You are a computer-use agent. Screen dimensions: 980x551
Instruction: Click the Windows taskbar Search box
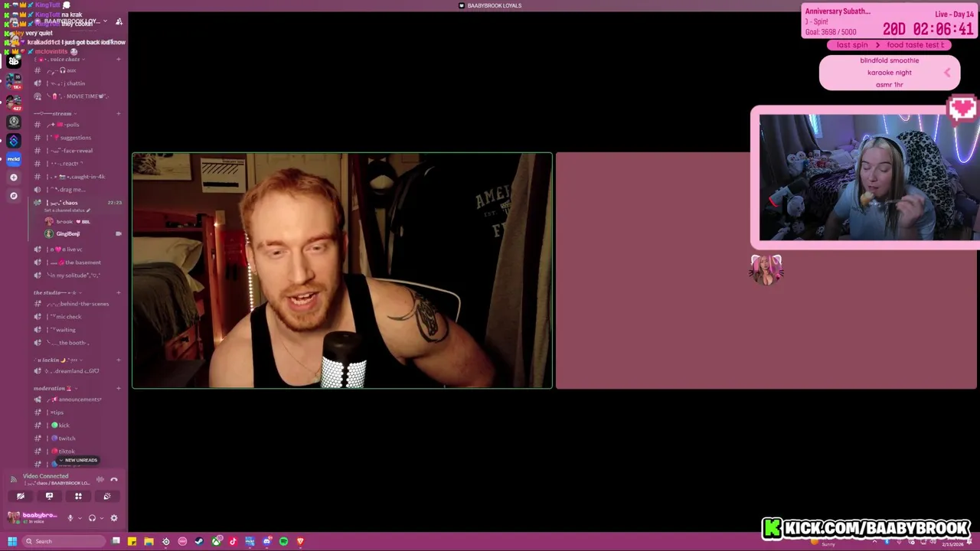[x=64, y=541]
